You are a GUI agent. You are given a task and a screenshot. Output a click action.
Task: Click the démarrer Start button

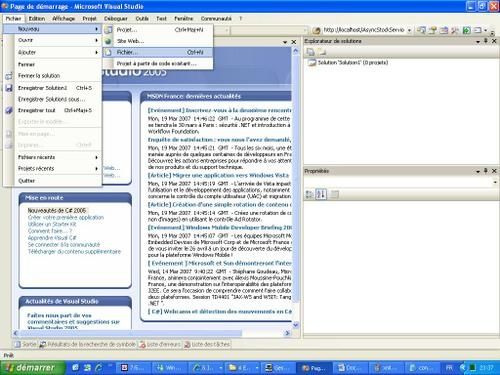point(33,368)
